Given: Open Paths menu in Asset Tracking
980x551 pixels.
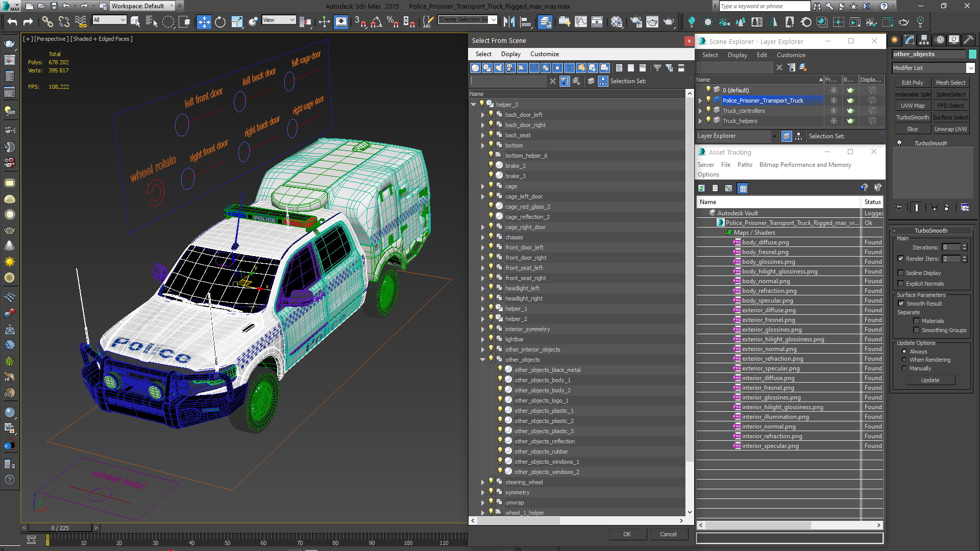Looking at the screenshot, I should pyautogui.click(x=745, y=165).
